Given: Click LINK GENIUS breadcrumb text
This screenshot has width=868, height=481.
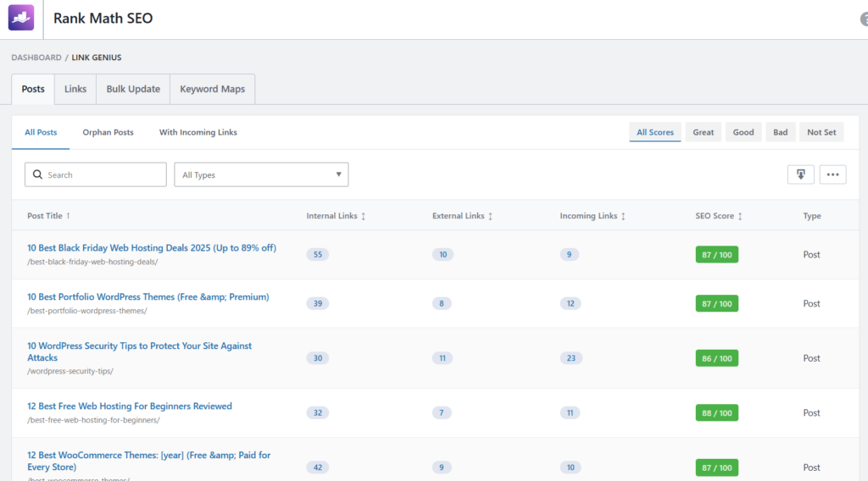Looking at the screenshot, I should pos(97,58).
